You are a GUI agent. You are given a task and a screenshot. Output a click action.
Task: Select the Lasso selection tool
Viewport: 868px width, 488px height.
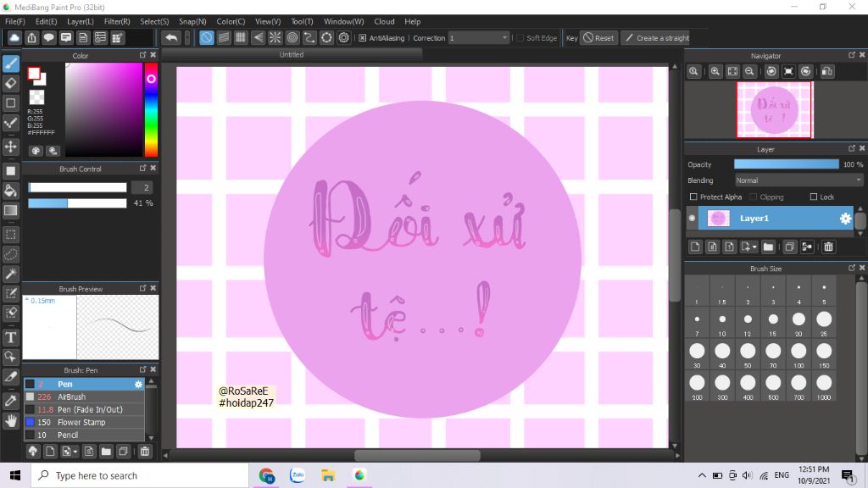point(10,254)
